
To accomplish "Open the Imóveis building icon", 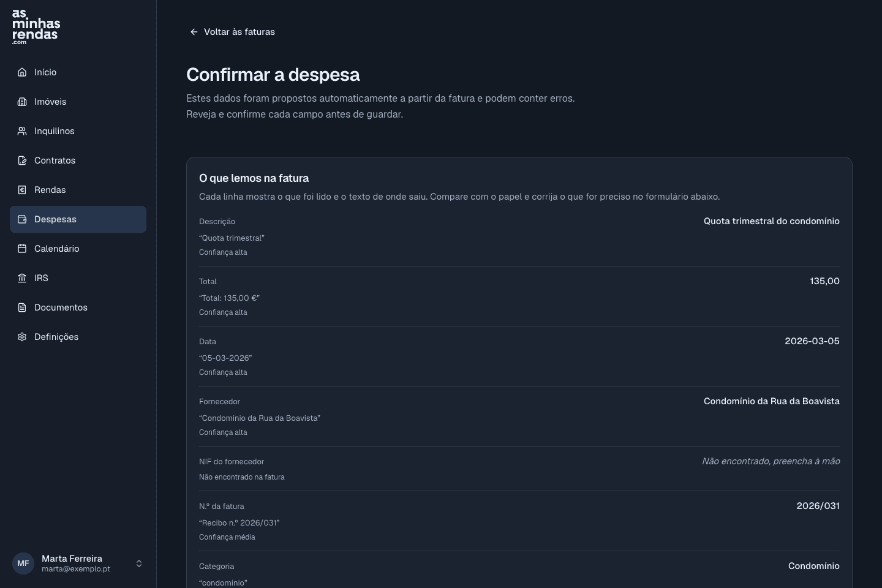I will point(22,102).
